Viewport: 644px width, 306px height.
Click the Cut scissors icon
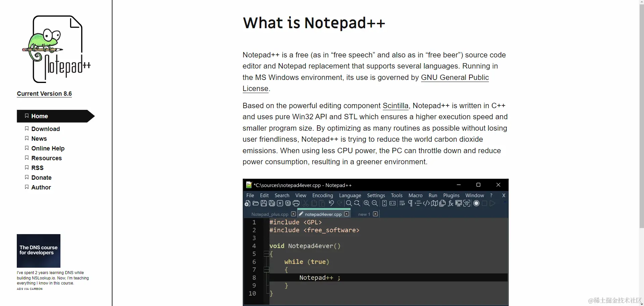(306, 203)
